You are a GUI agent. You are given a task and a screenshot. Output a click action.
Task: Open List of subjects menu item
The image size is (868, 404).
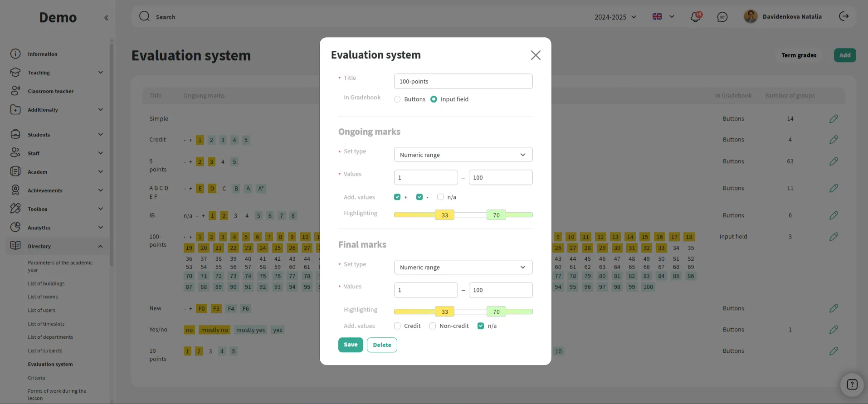[x=45, y=350]
